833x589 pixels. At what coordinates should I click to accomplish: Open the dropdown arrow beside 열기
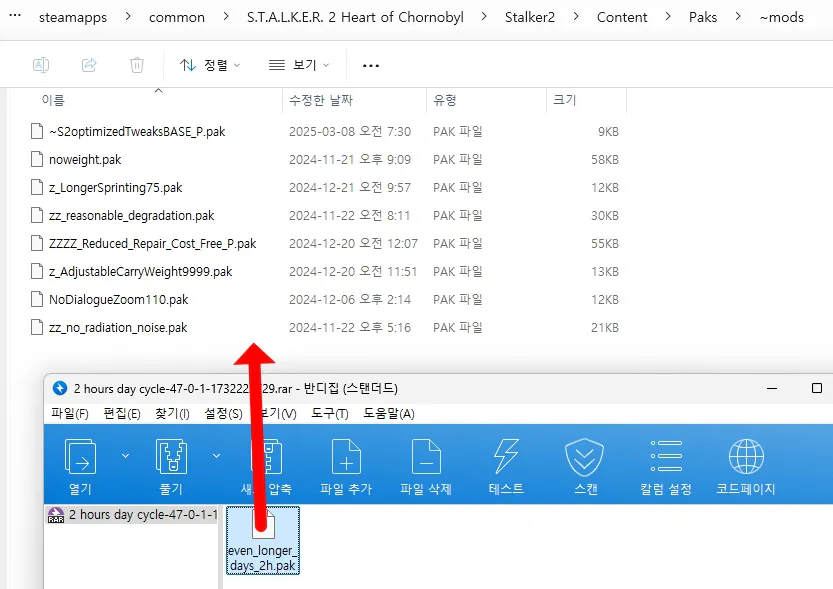[125, 456]
